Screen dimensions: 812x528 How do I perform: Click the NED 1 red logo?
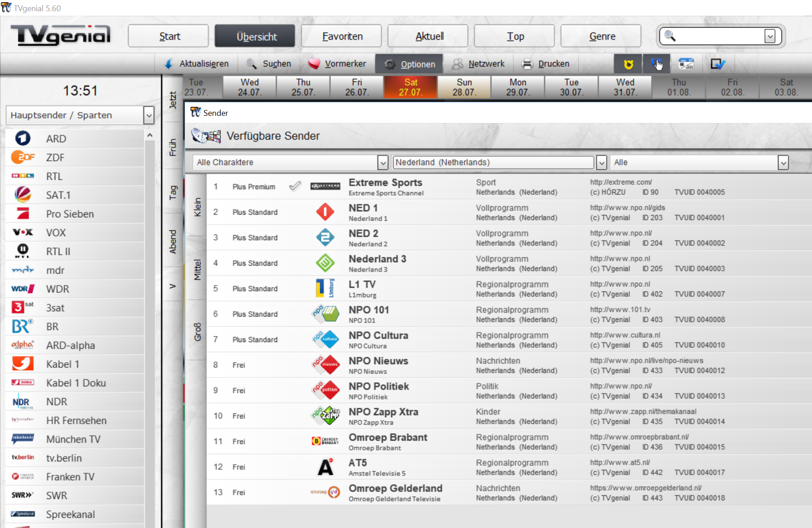tap(325, 211)
